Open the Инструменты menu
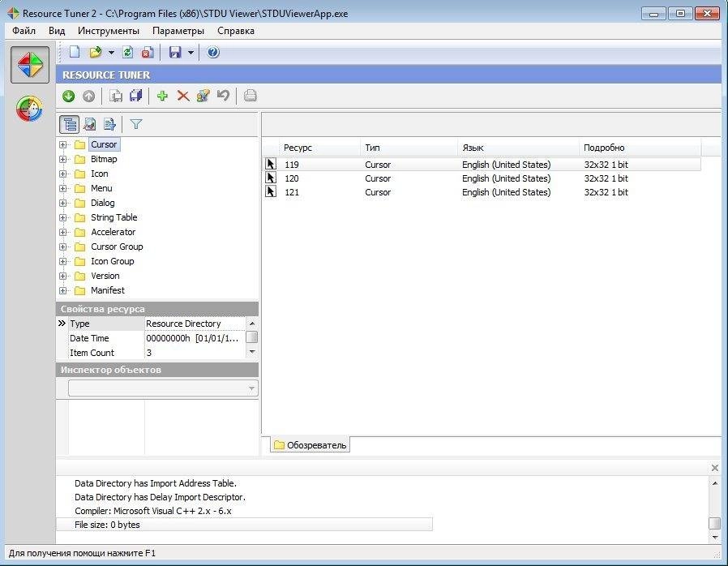 point(108,31)
